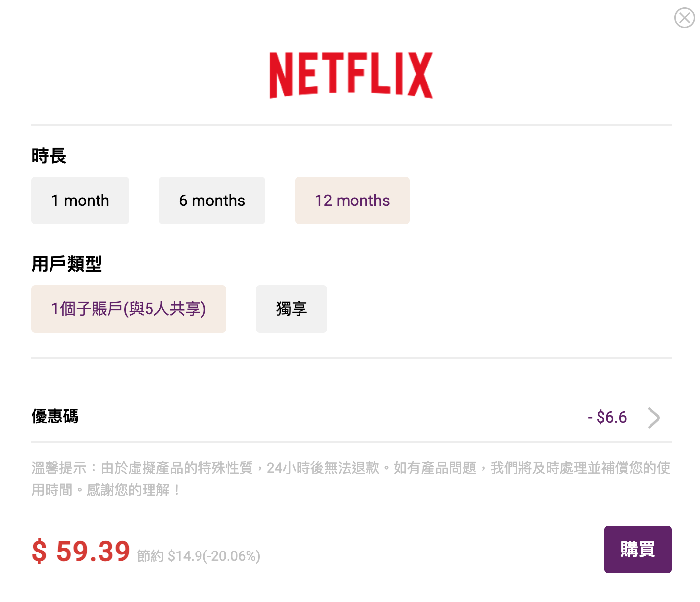Choose the 獨享 user type
This screenshot has width=700, height=602.
click(292, 309)
